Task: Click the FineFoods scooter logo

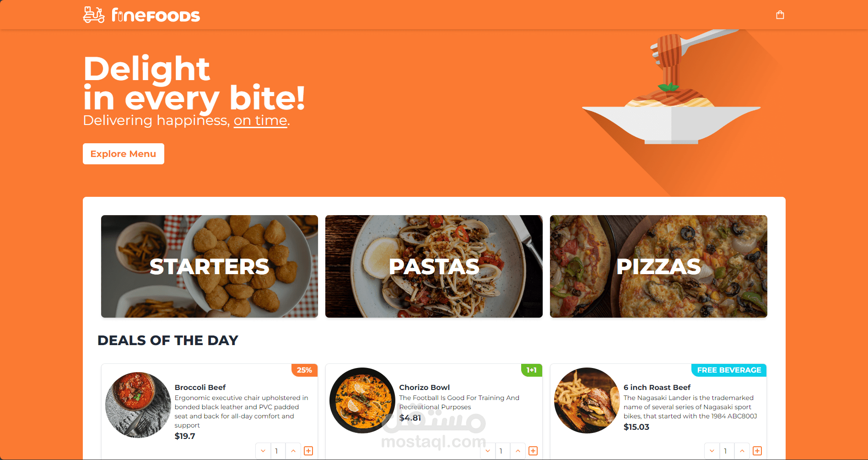Action: tap(141, 15)
